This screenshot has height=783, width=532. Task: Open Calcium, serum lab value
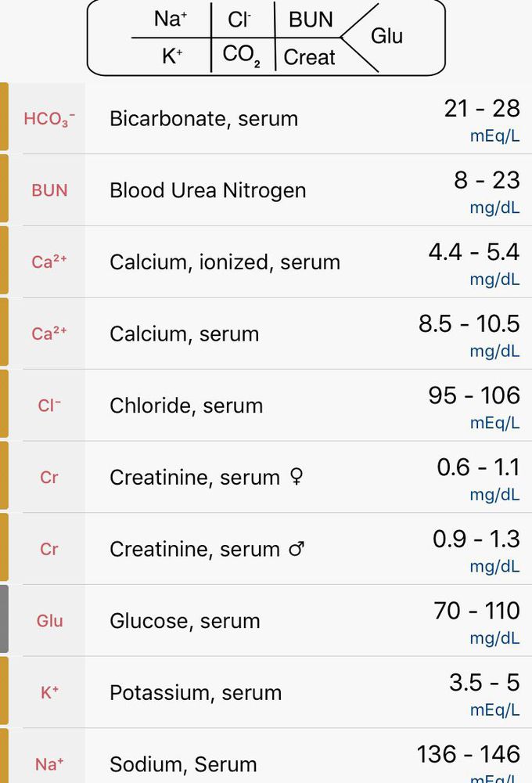[184, 334]
